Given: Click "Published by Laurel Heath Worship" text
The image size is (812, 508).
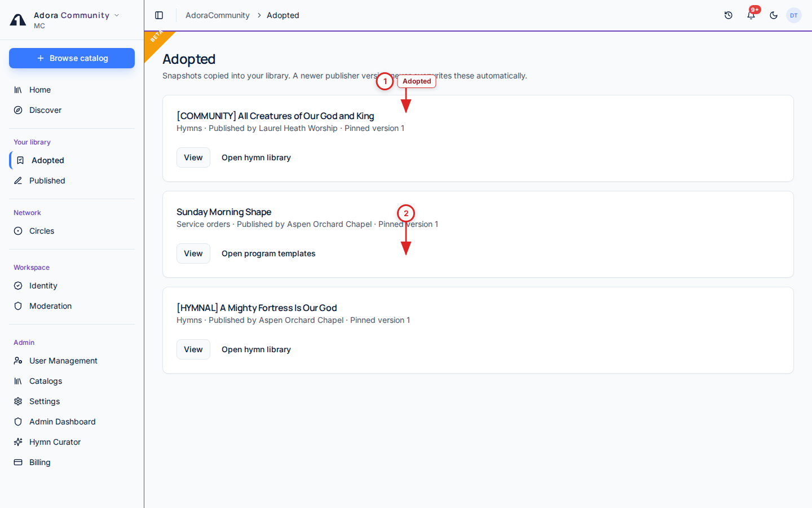Looking at the screenshot, I should point(273,128).
